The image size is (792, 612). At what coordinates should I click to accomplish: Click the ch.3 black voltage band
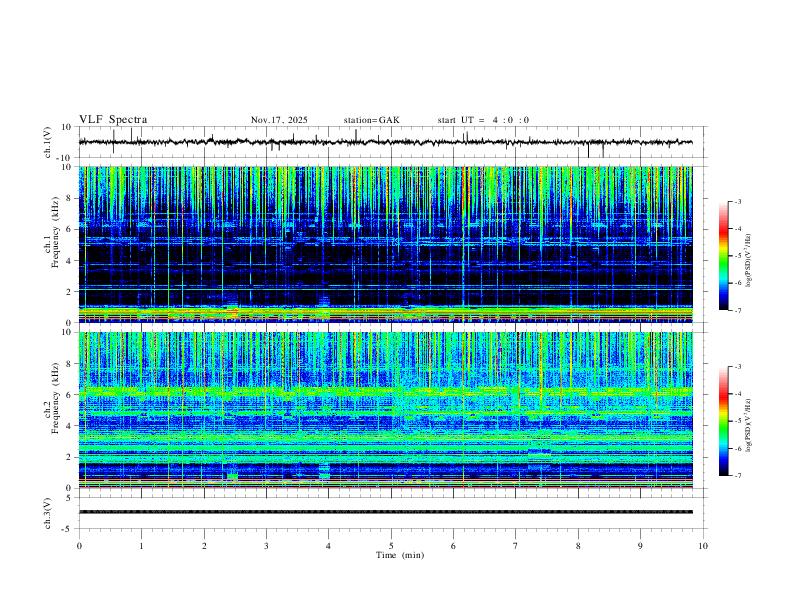(385, 512)
